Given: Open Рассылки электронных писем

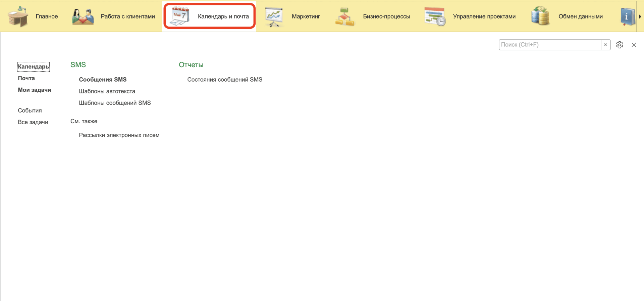Looking at the screenshot, I should (x=119, y=135).
